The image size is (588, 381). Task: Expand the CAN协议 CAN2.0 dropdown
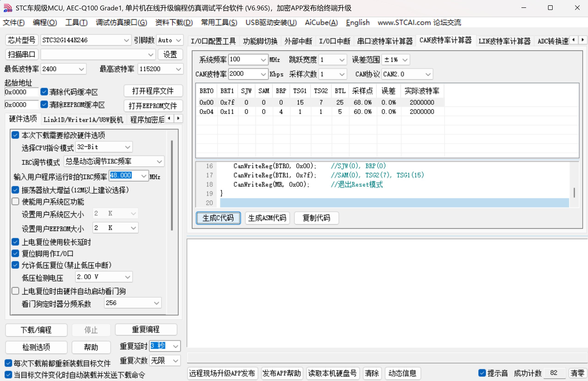click(428, 74)
